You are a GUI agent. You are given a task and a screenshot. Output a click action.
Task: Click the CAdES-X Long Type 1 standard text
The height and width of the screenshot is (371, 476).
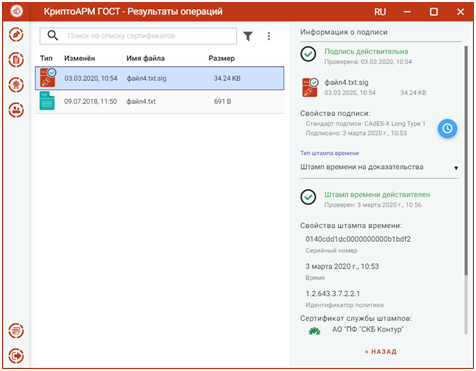click(395, 124)
